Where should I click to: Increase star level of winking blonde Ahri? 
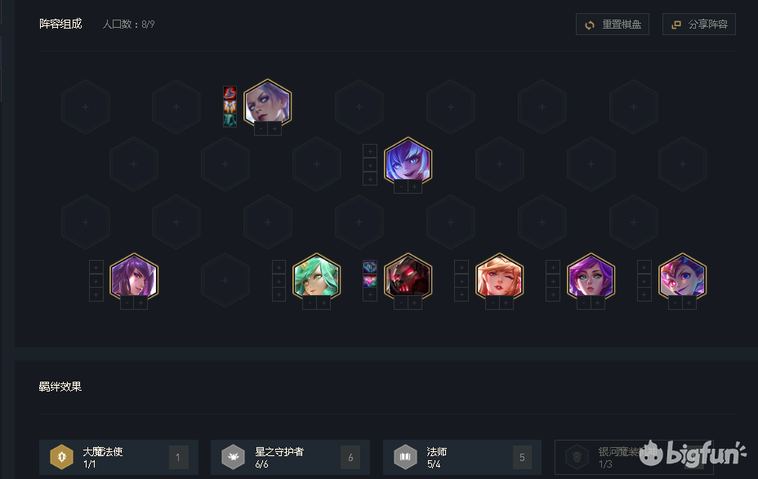click(506, 303)
